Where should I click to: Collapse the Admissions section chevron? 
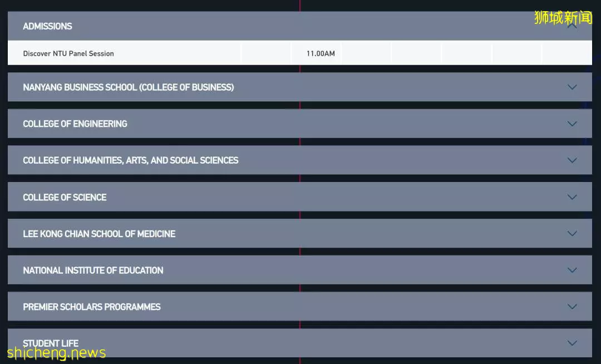pyautogui.click(x=572, y=26)
